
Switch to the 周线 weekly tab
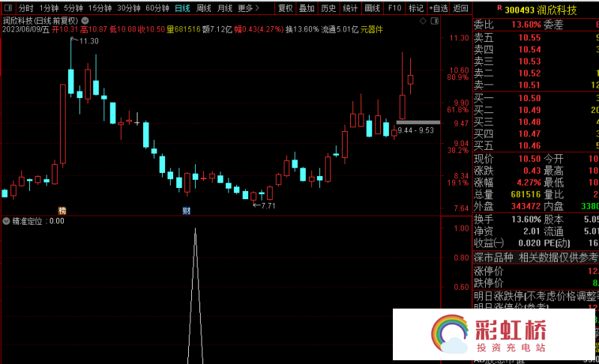click(x=203, y=8)
